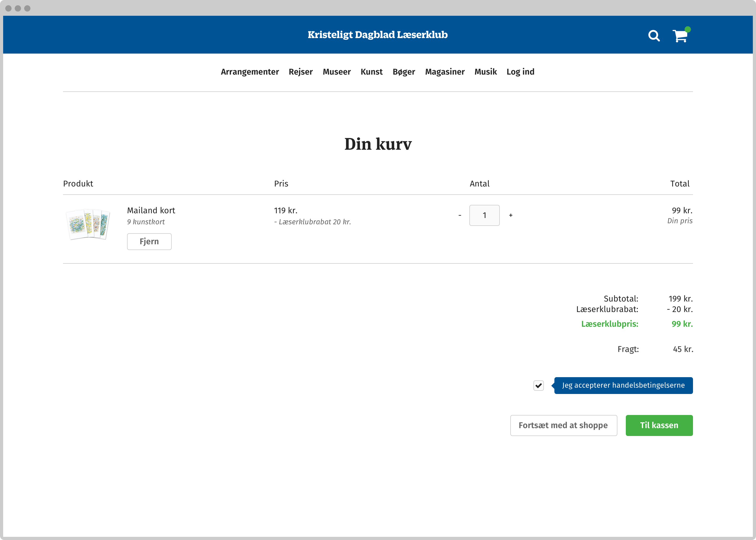Navigate to Bøger
This screenshot has height=540, width=756.
point(404,72)
